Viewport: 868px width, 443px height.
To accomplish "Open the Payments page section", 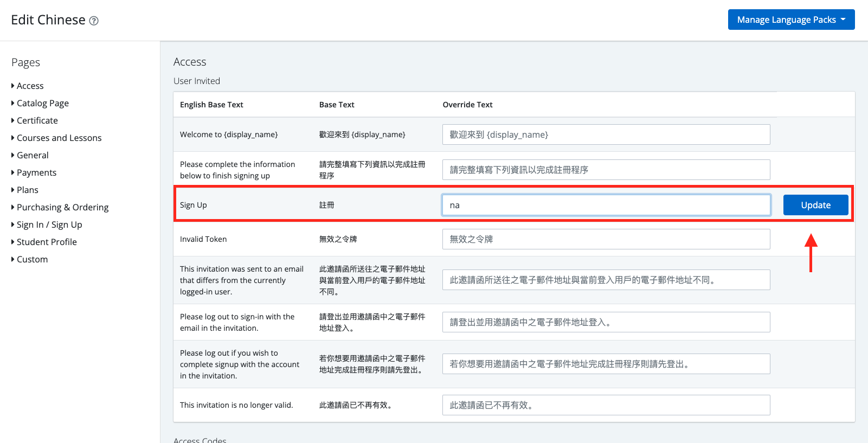I will [36, 172].
